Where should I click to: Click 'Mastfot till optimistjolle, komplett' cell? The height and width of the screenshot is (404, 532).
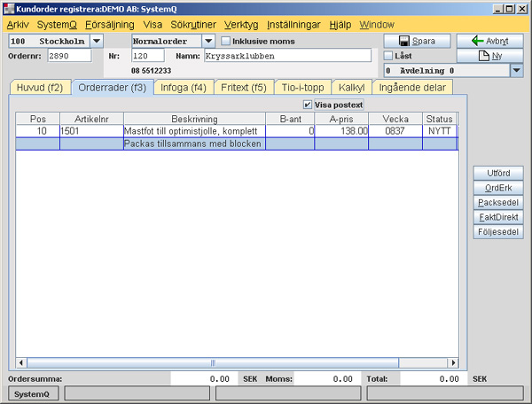(x=194, y=131)
